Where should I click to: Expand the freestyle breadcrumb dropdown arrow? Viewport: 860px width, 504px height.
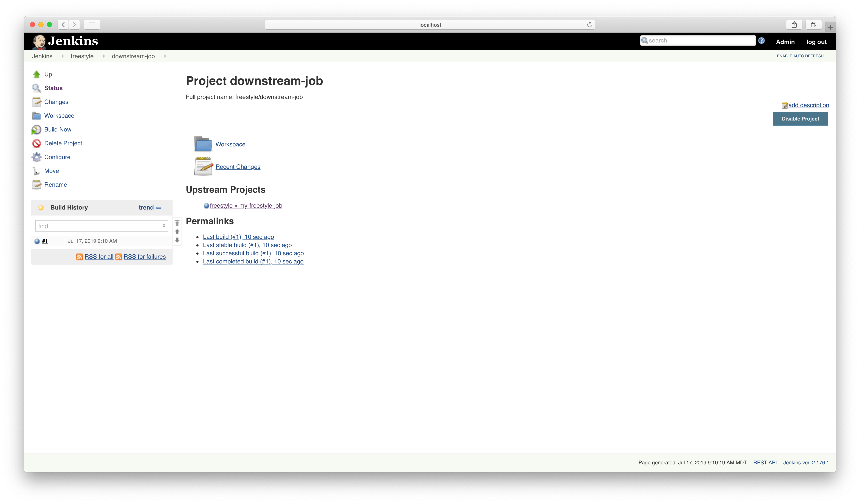(104, 56)
